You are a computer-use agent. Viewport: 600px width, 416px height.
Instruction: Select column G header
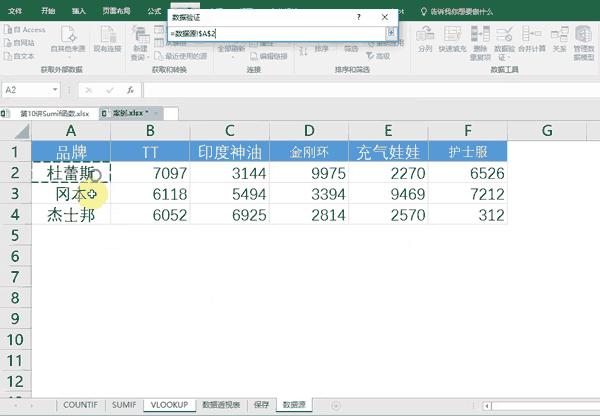(547, 131)
